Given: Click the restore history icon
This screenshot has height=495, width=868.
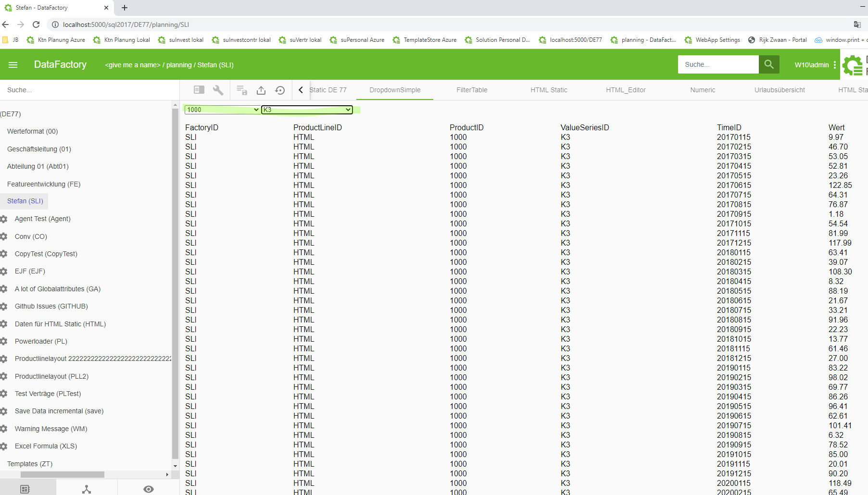Looking at the screenshot, I should pyautogui.click(x=280, y=90).
